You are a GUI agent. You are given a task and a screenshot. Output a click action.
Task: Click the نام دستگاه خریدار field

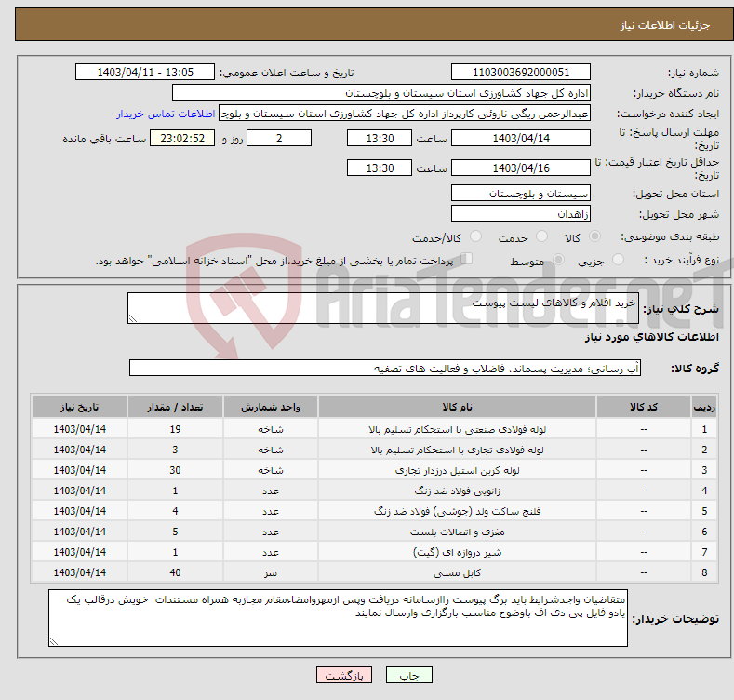coord(381,93)
